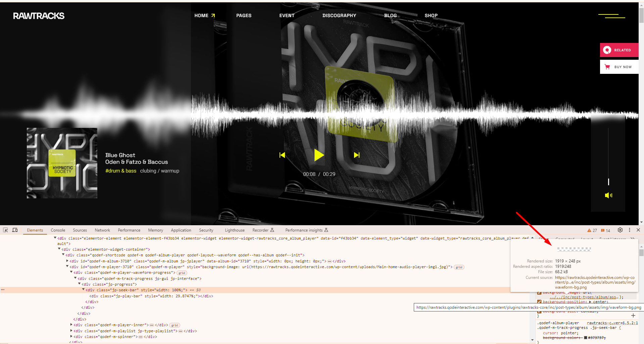Open the RELATED red side button
The height and width of the screenshot is (344, 644).
pyautogui.click(x=619, y=50)
